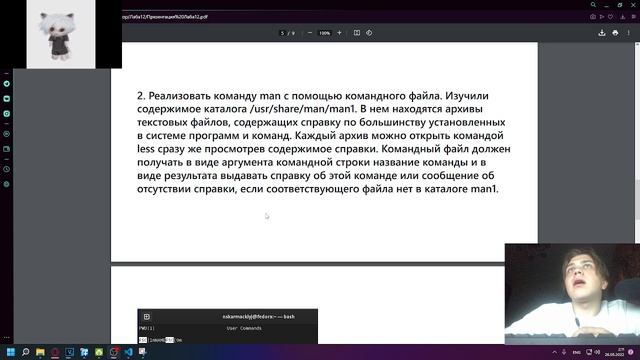The width and height of the screenshot is (640, 360).
Task: Open History clock icon in sidebar
Action: [7, 169]
